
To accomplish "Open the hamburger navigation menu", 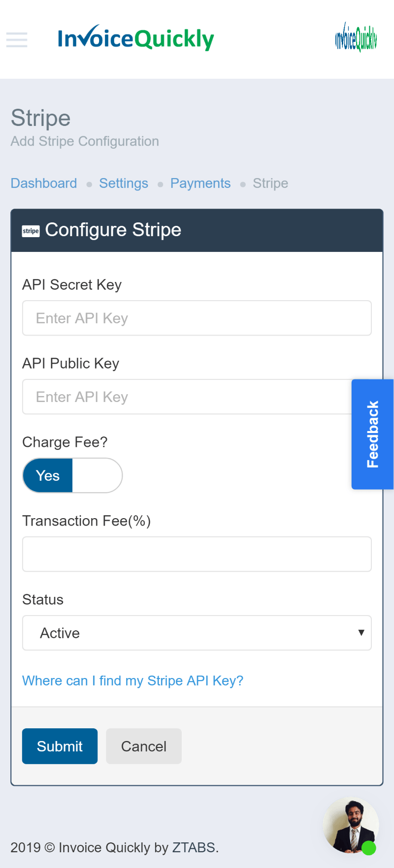I will [x=17, y=39].
